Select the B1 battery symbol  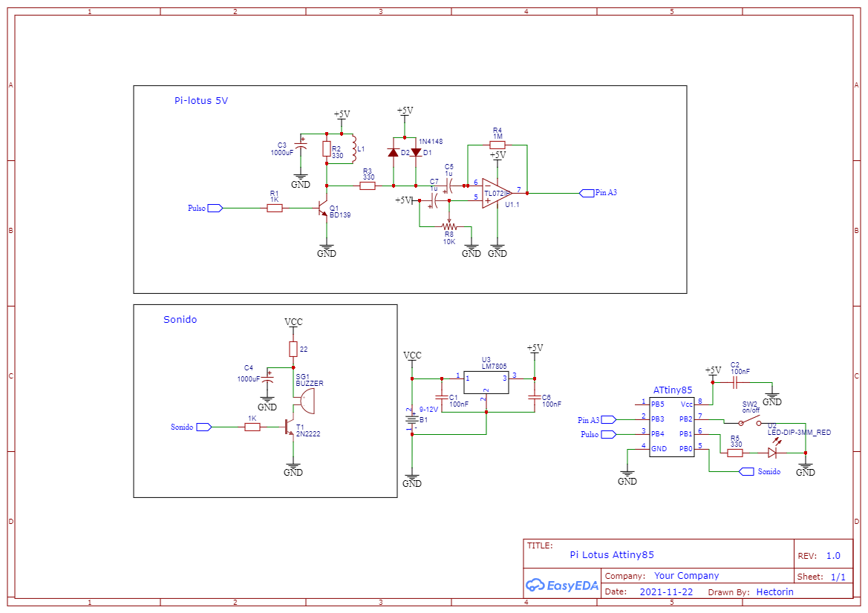tap(412, 419)
